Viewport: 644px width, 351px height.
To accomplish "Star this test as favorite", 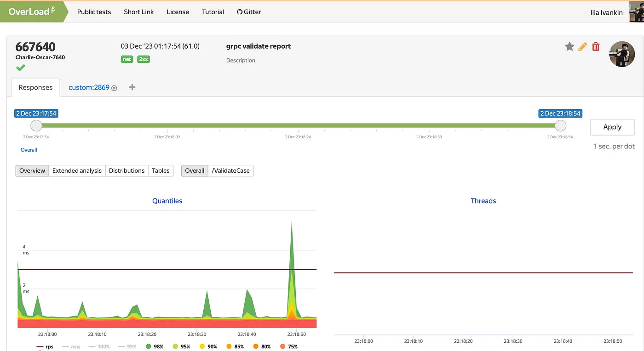I will pos(569,46).
